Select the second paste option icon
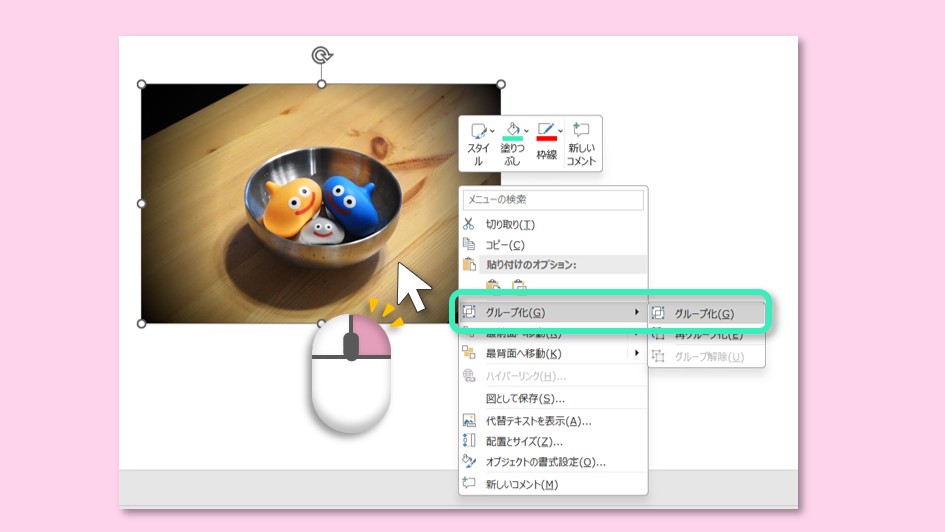The height and width of the screenshot is (532, 945). click(x=519, y=286)
